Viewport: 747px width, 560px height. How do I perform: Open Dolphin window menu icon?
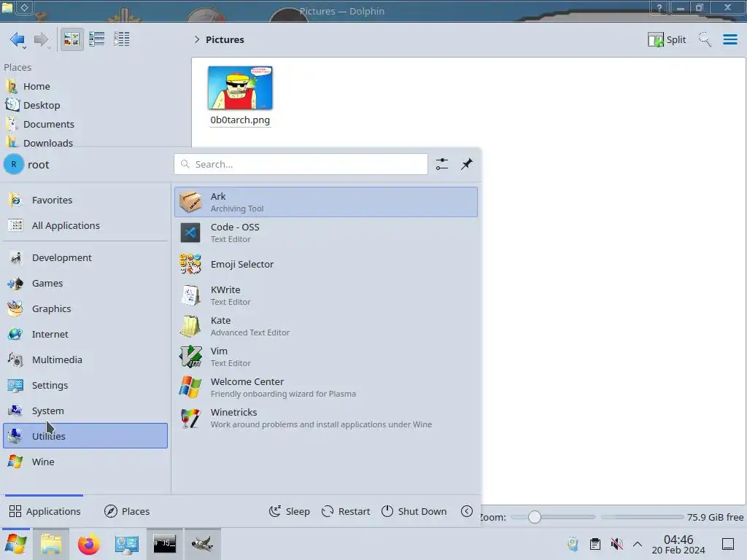point(7,7)
